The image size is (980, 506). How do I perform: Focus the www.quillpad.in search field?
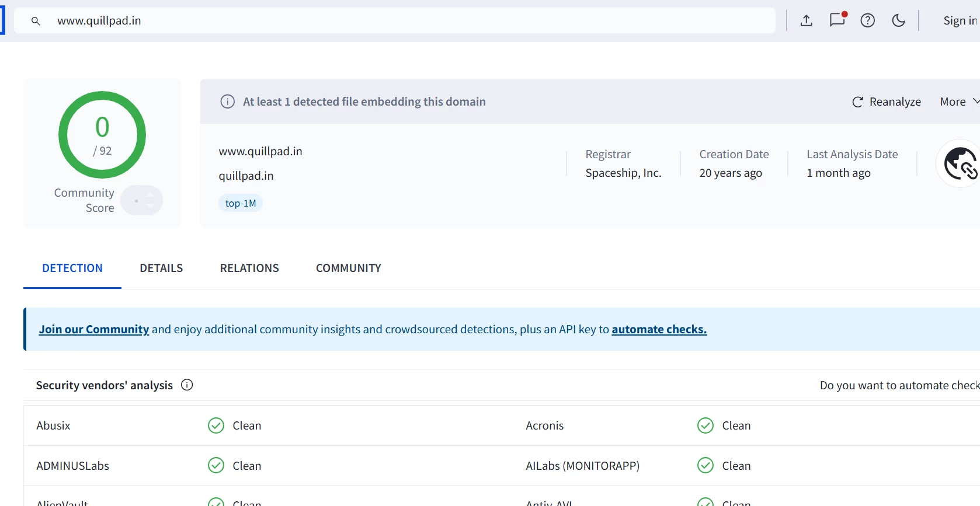point(395,20)
